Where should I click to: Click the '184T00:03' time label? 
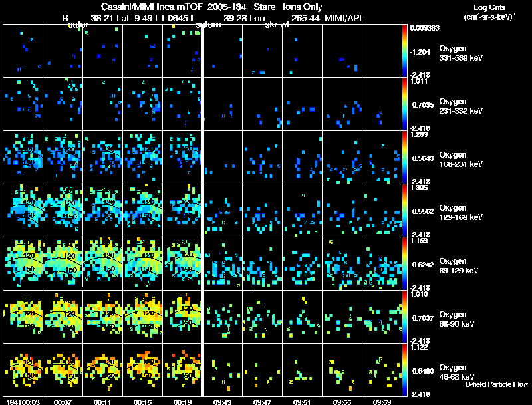pos(23,402)
